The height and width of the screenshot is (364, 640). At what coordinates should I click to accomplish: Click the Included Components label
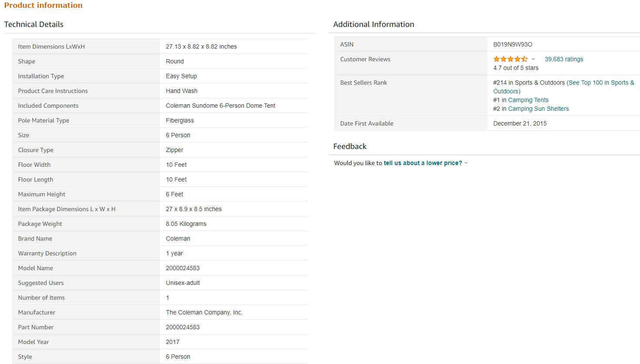pos(48,106)
